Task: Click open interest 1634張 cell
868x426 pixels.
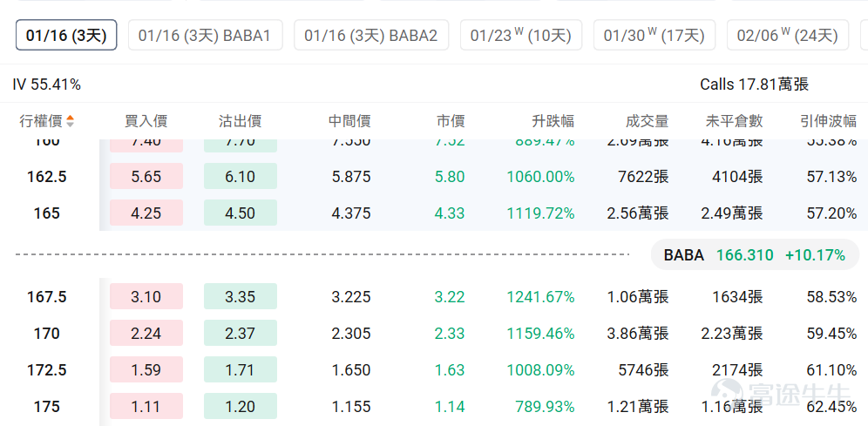Action: pyautogui.click(x=737, y=296)
